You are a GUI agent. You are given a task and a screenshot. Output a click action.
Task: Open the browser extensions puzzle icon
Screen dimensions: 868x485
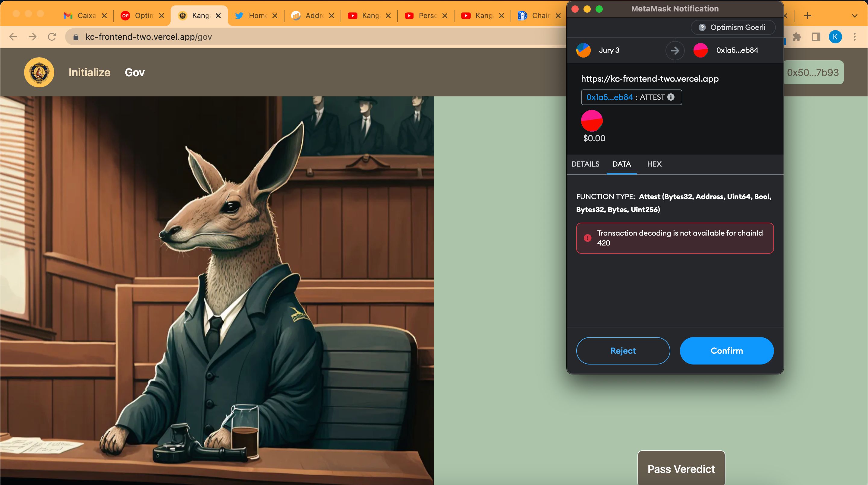coord(797,37)
